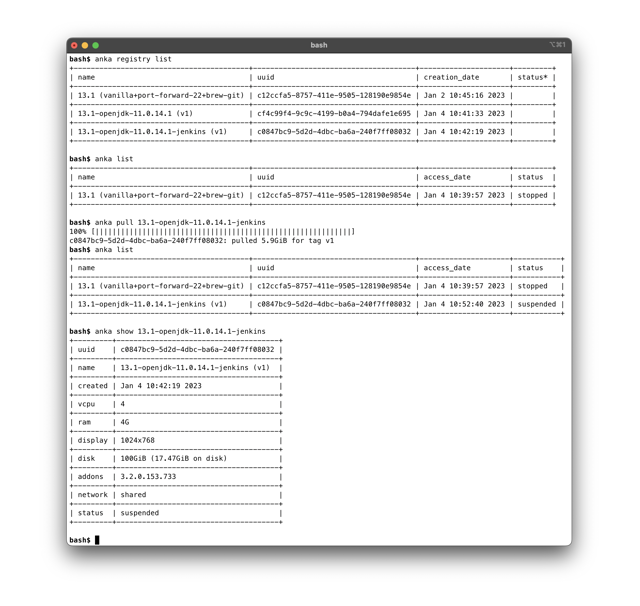This screenshot has width=640, height=606.
Task: Click the ram value 4G
Action: [x=125, y=422]
